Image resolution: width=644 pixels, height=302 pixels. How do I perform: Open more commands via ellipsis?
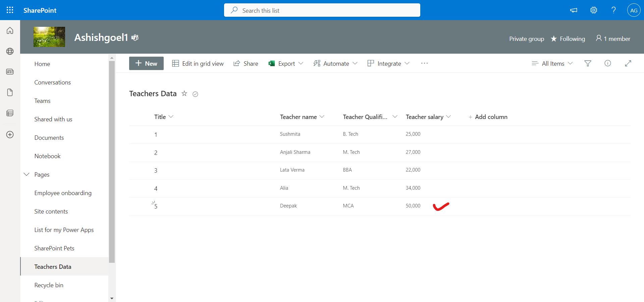pos(424,63)
